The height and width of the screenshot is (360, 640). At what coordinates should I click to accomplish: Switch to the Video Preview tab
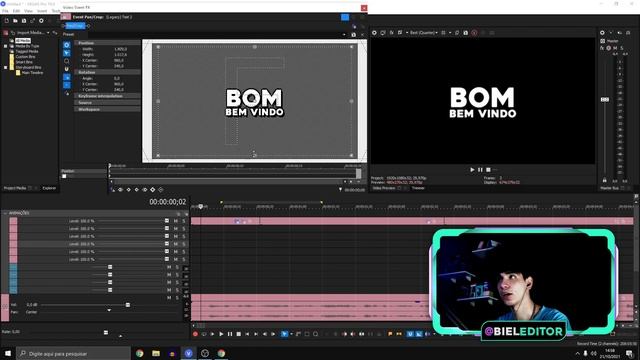pyautogui.click(x=384, y=188)
